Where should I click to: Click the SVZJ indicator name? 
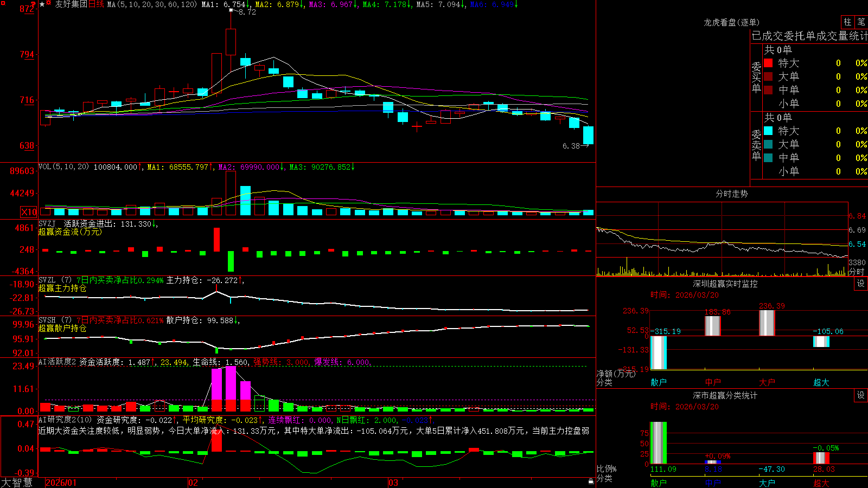coord(47,223)
